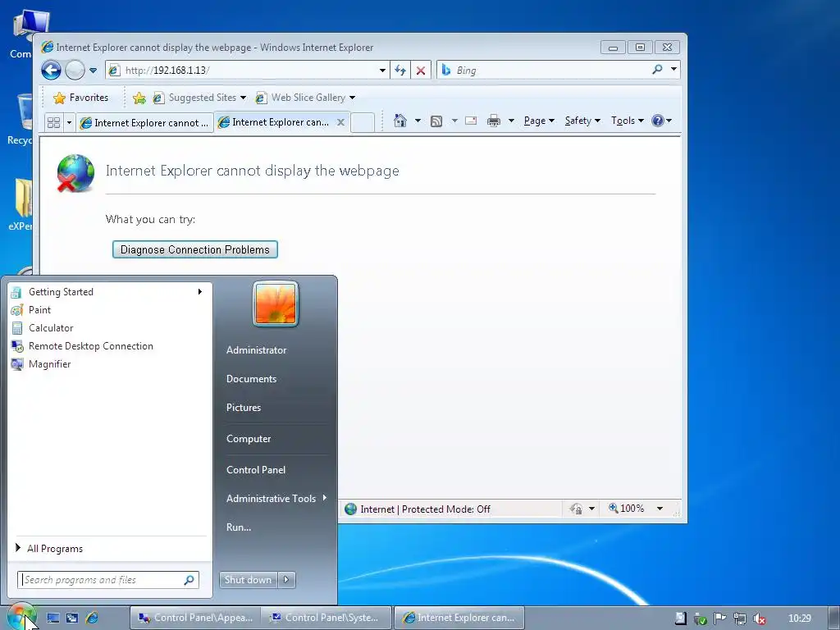
Task: Open Pictures from the Start menu
Action: (244, 408)
